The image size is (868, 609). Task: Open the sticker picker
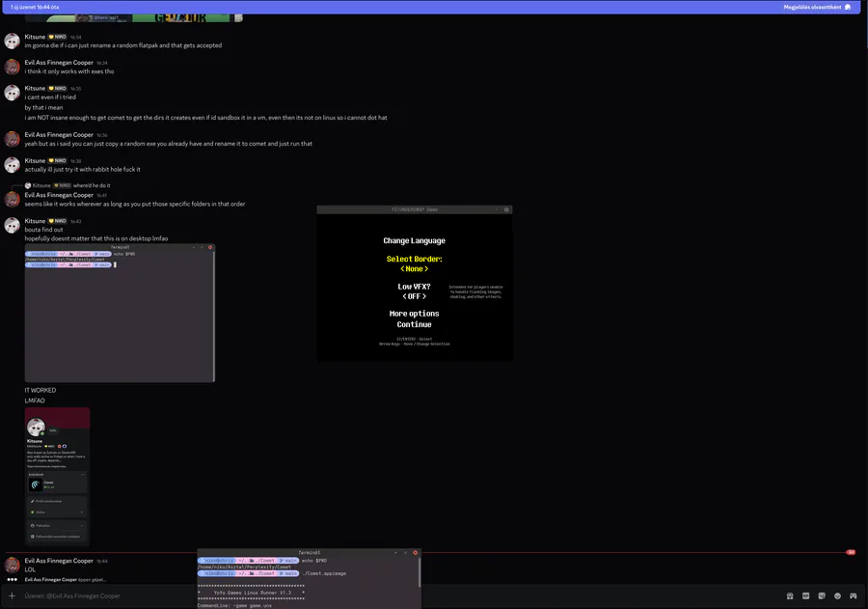822,595
